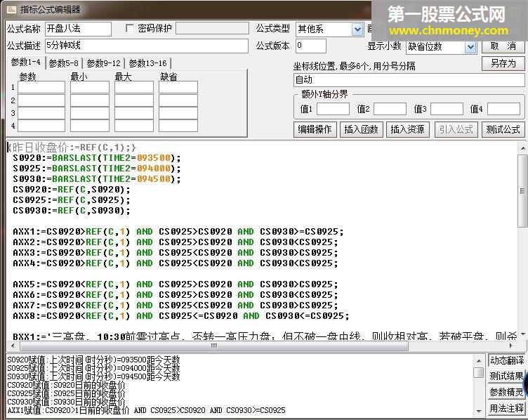Click the code line starting AXX4:=
This screenshot has height=420, width=528.
tap(175, 263)
